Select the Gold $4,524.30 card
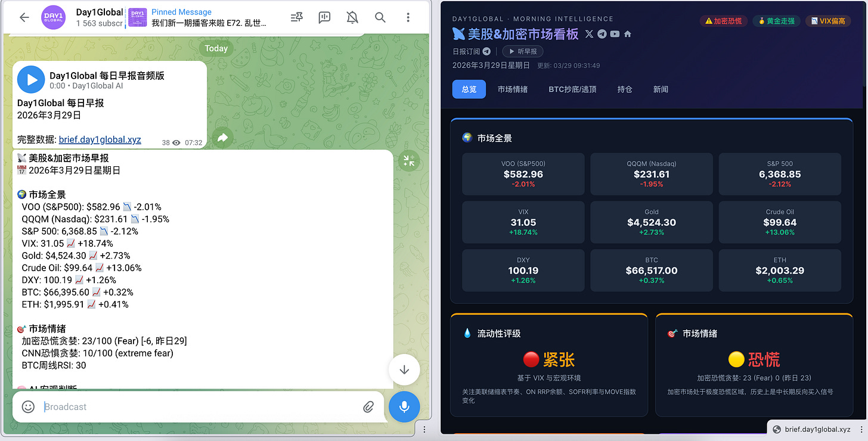Screen dimensions: 868x441 coord(652,222)
